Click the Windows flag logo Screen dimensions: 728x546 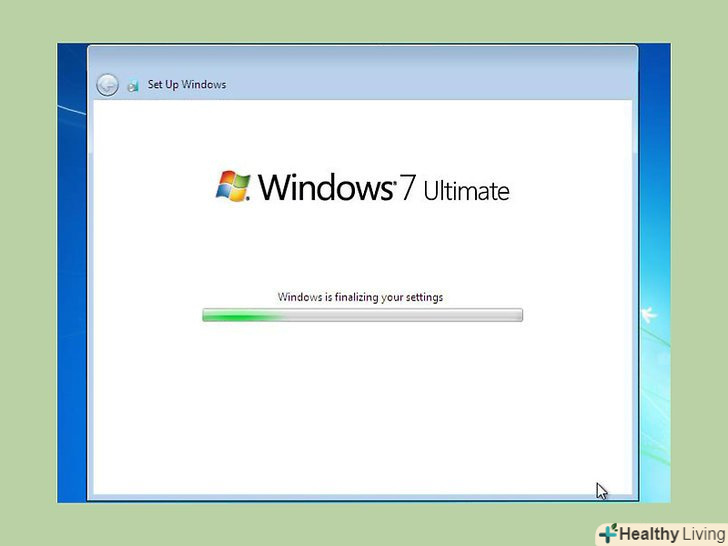click(233, 186)
